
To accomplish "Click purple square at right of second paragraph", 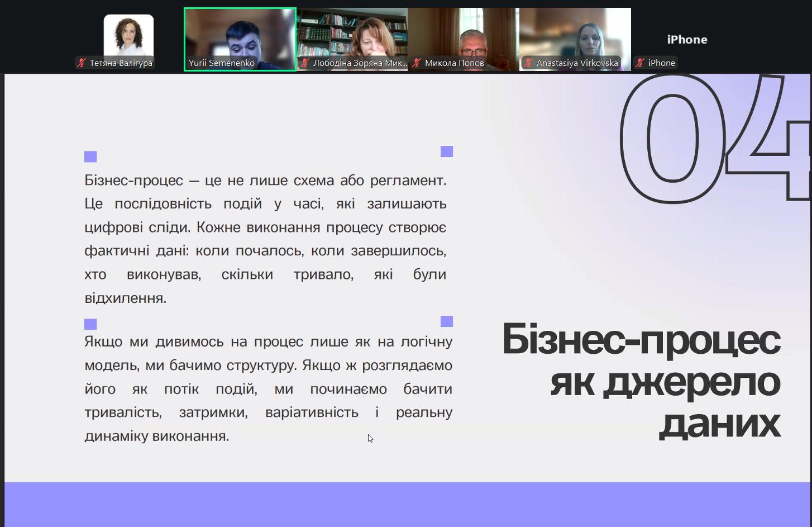I will [x=447, y=321].
